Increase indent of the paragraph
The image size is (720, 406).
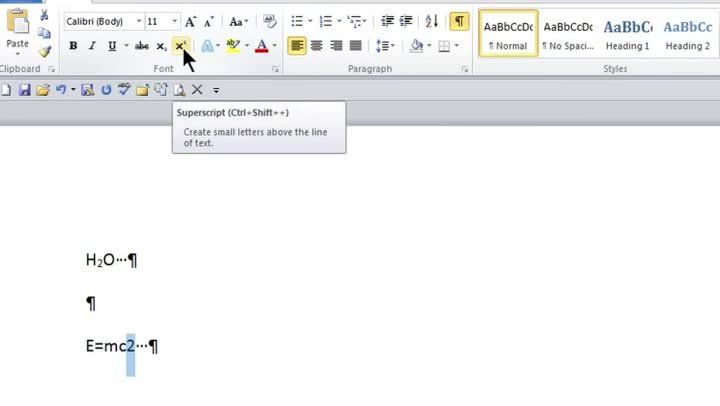coord(406,21)
